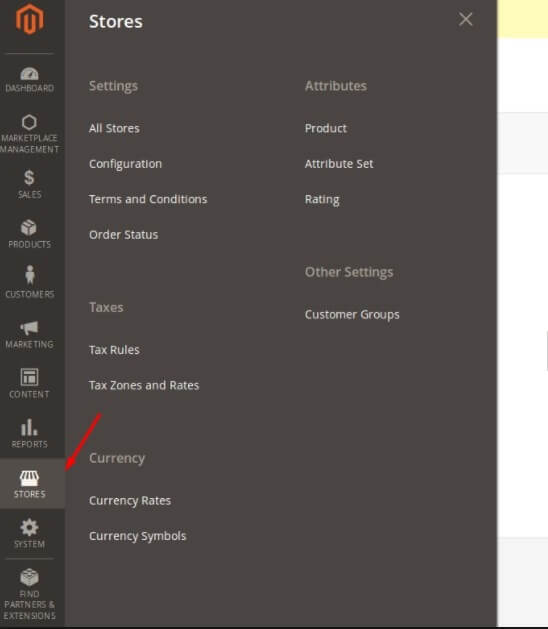548x629 pixels.
Task: Click the Magento logo icon
Action: (30, 19)
